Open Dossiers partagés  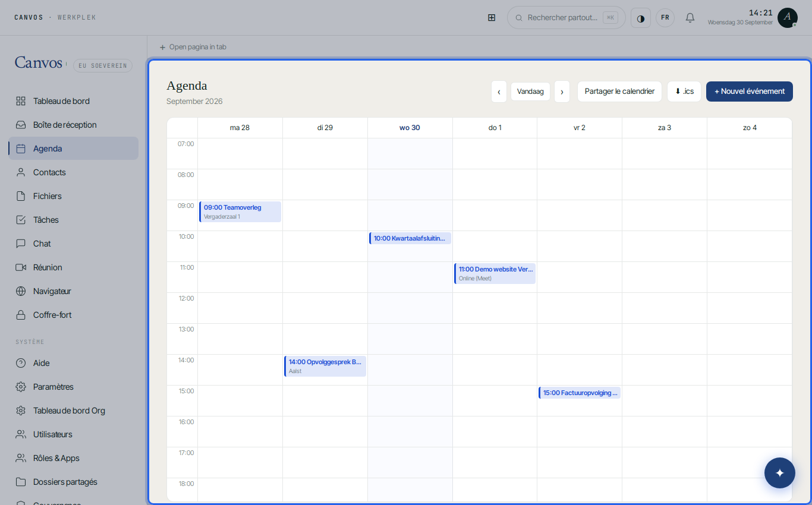coord(73,482)
